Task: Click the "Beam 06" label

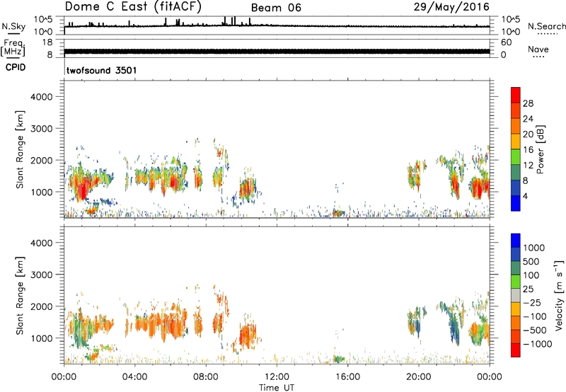Action: pos(276,8)
